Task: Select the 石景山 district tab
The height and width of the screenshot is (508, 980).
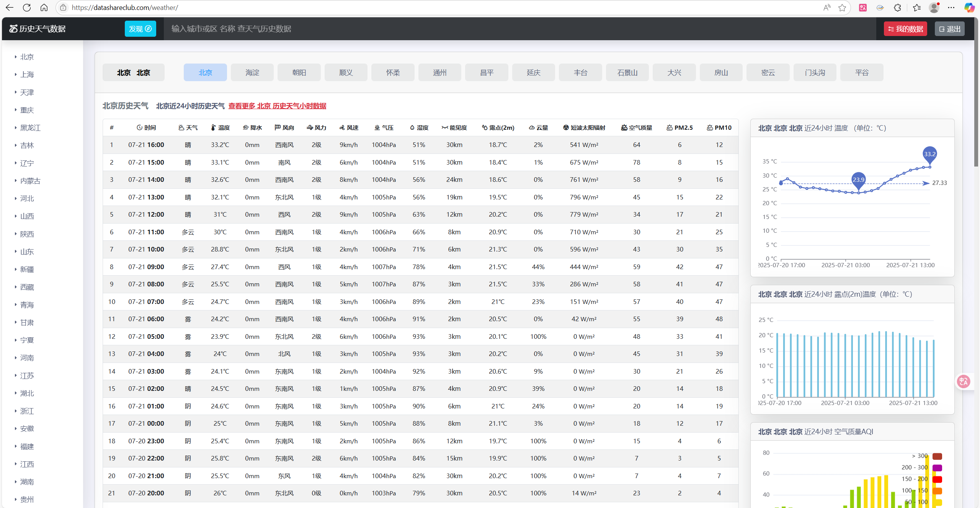Action: (627, 72)
